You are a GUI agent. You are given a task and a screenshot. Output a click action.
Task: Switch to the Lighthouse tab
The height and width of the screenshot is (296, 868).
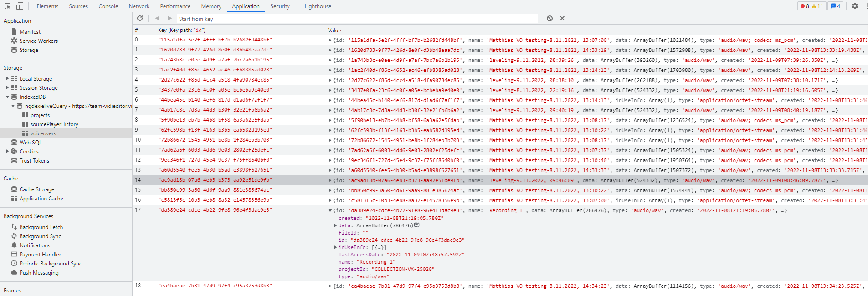point(318,6)
